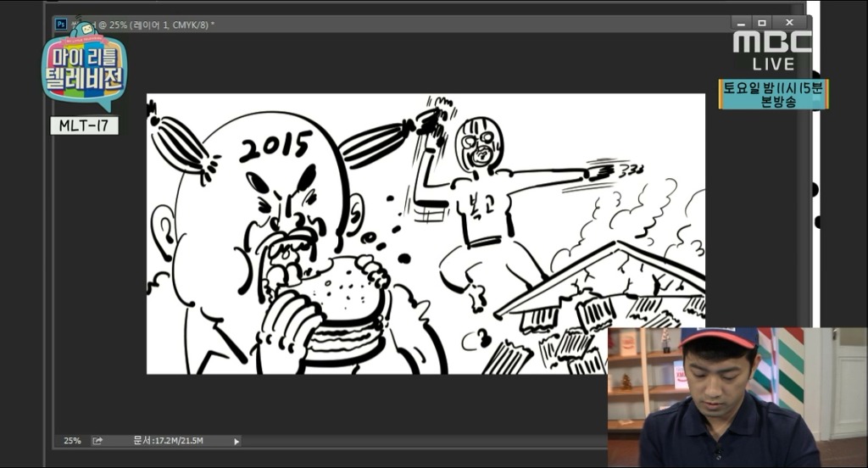
Task: Click the 25% zoom level field
Action: (x=72, y=441)
